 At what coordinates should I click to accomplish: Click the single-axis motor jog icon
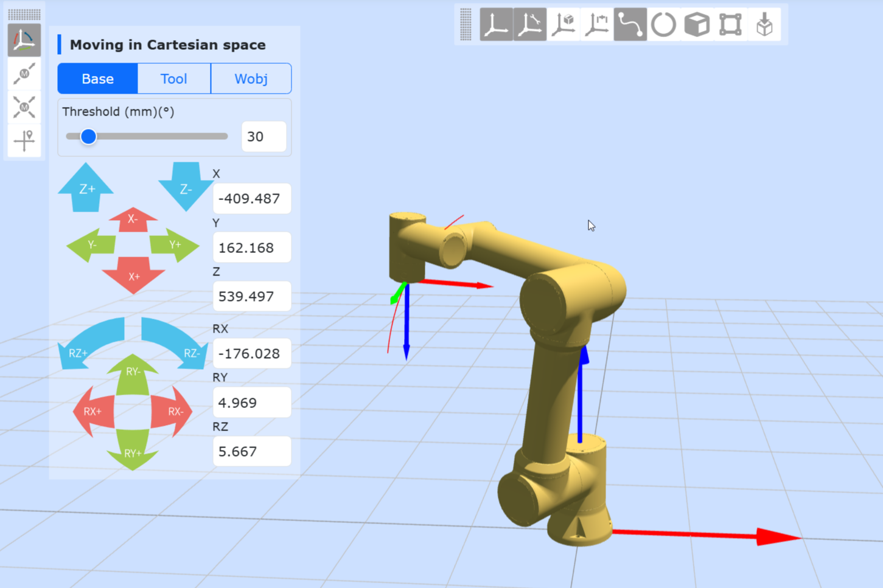(x=24, y=74)
